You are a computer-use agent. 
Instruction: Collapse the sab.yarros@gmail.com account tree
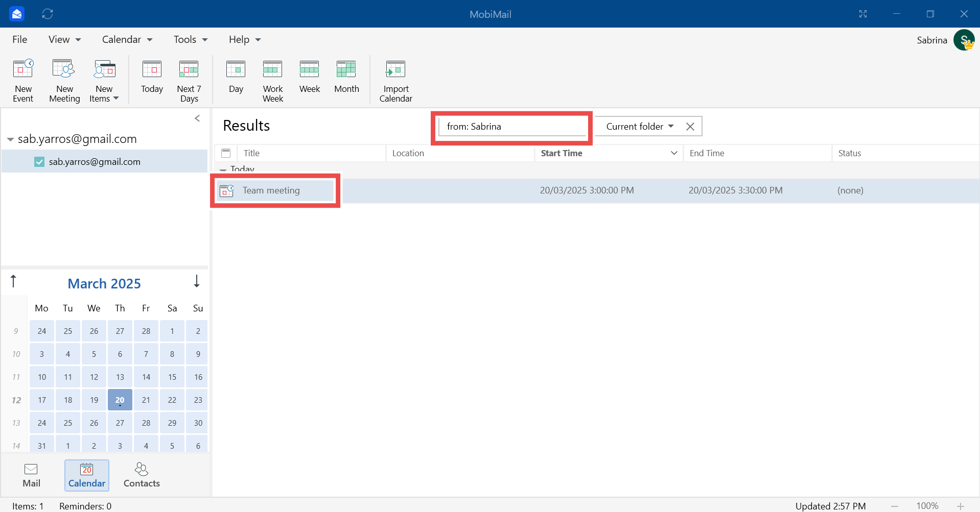[x=10, y=139]
